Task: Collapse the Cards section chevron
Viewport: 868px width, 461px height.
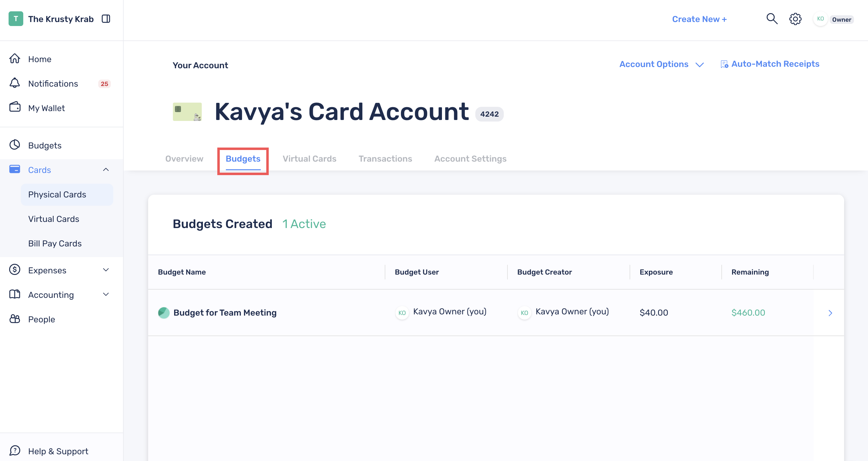Action: point(106,170)
